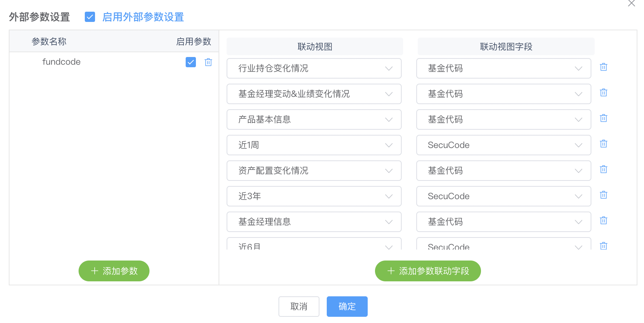The image size is (644, 323).
Task: Click the 添加参数联动字段 button
Action: (428, 271)
